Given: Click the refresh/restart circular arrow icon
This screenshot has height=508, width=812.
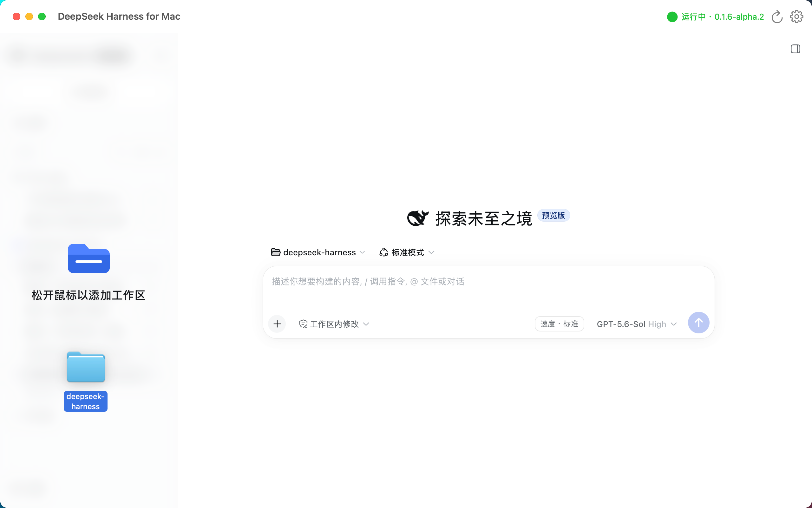Looking at the screenshot, I should point(777,17).
